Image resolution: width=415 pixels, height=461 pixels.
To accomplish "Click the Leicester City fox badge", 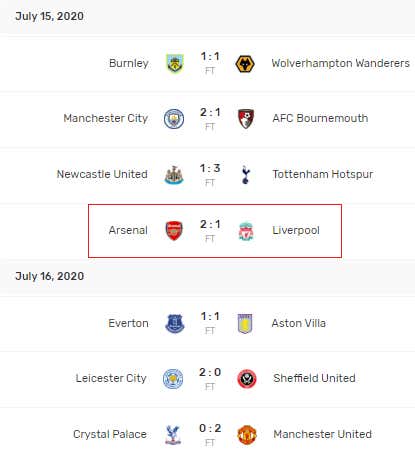I will (x=173, y=379).
